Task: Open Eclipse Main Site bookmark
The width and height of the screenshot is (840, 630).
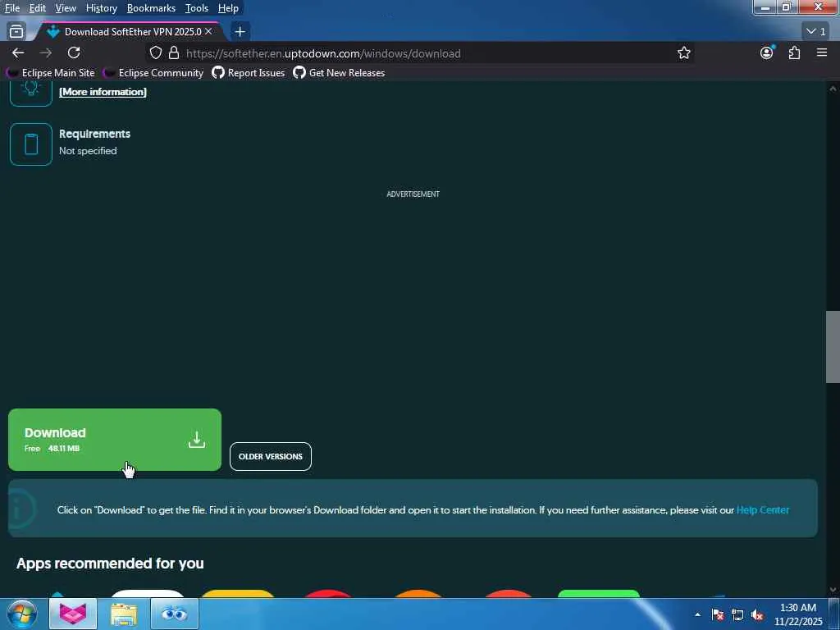Action: tap(52, 73)
